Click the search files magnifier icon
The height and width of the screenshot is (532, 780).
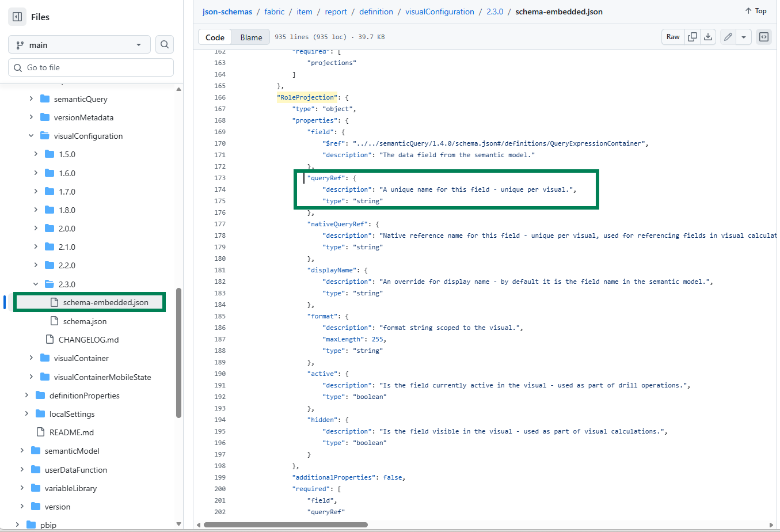[x=165, y=44]
